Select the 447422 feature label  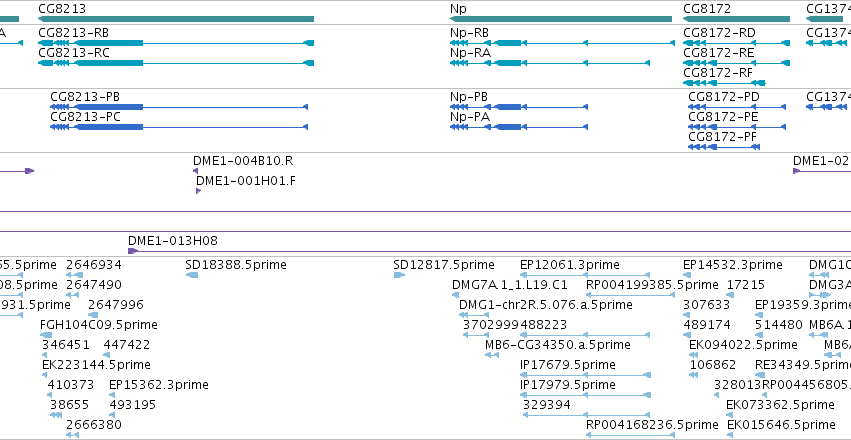point(127,345)
